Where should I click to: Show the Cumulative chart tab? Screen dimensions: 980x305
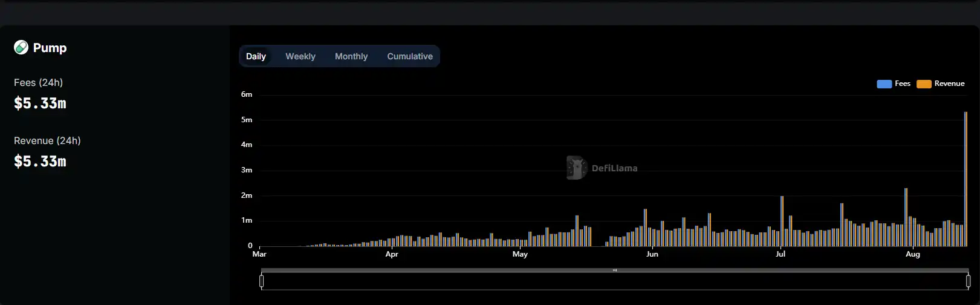(410, 56)
